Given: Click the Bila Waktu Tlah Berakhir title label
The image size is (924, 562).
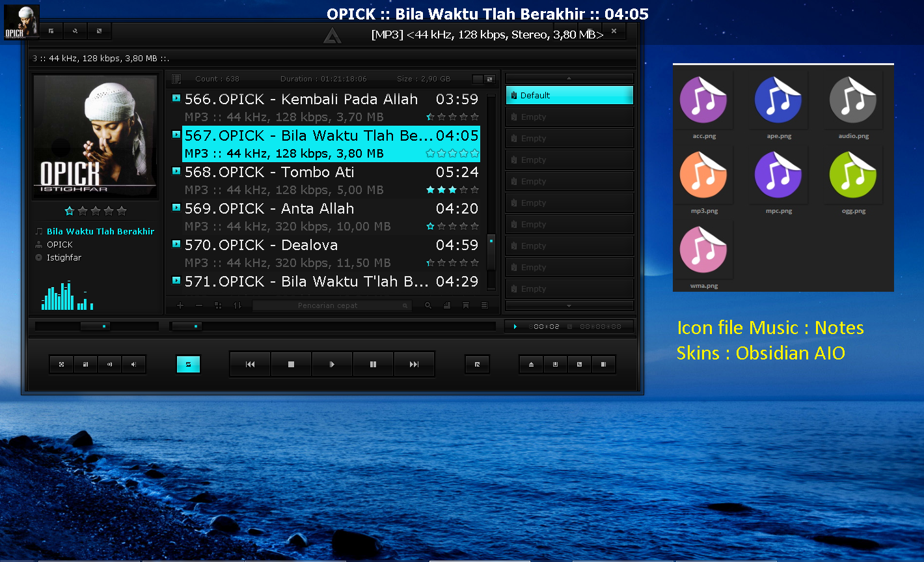Looking at the screenshot, I should pos(101,231).
